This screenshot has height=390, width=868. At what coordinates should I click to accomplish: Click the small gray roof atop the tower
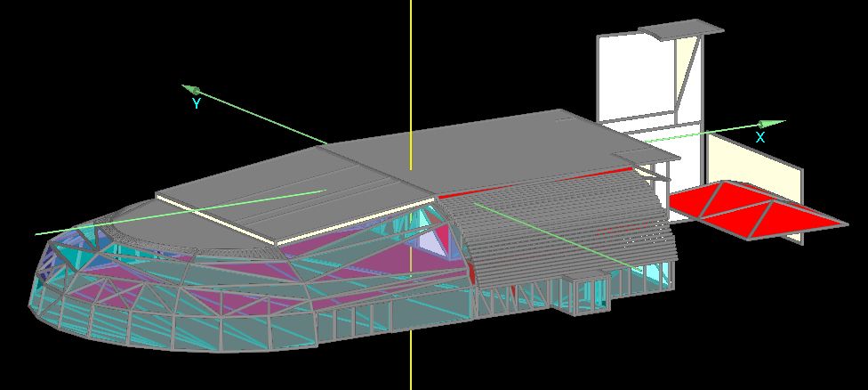coord(682,30)
